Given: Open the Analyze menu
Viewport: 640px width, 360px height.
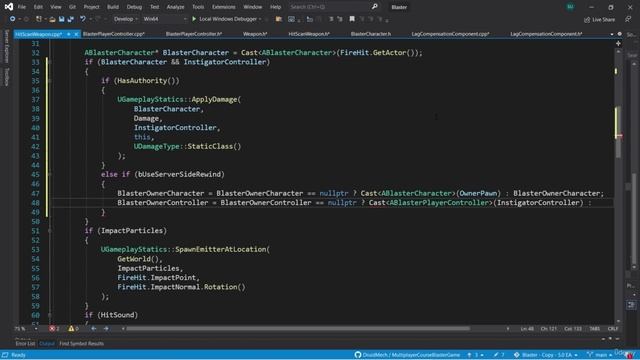Looking at the screenshot, I should pos(175,7).
